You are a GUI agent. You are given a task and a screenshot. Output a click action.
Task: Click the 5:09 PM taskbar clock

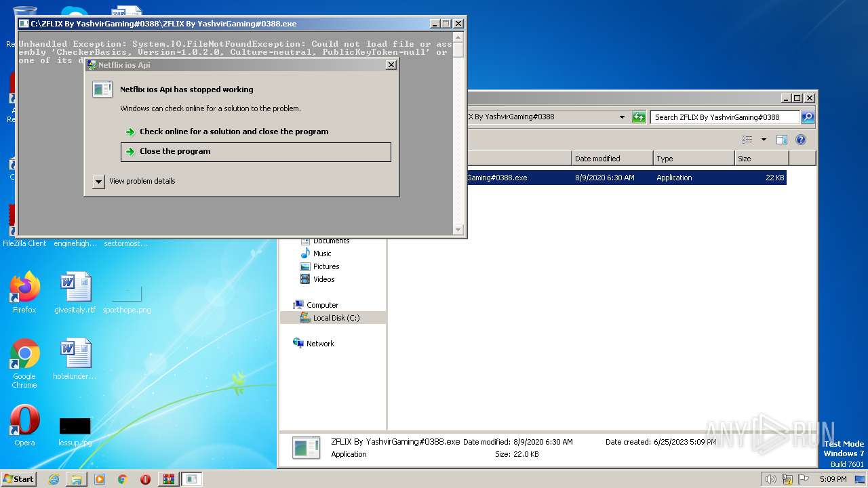point(833,479)
